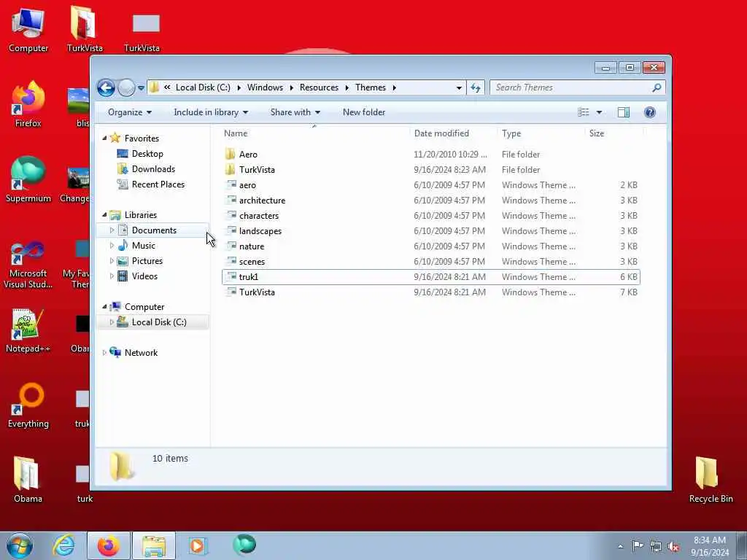Collapse the Libraries tree section
The width and height of the screenshot is (747, 560).
coord(104,215)
